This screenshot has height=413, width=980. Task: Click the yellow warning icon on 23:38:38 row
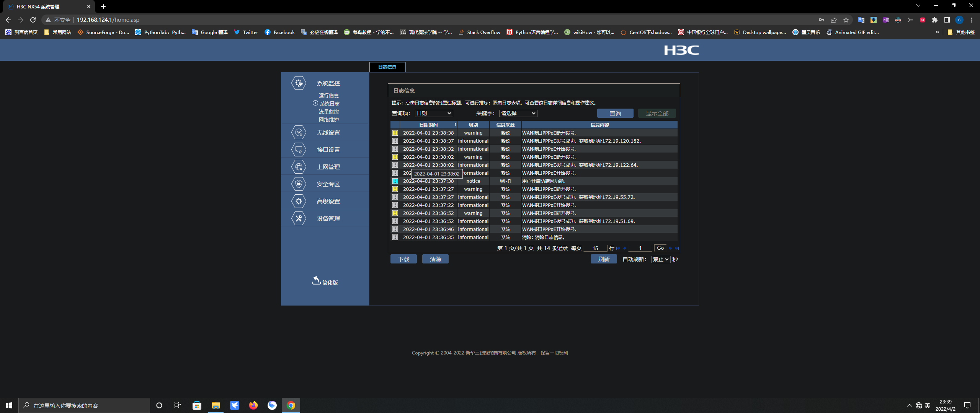395,133
